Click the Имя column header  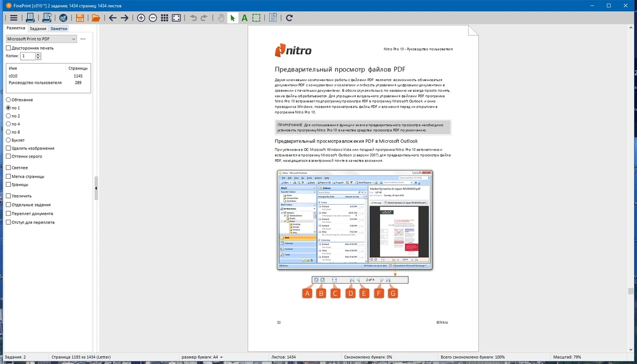(36, 68)
